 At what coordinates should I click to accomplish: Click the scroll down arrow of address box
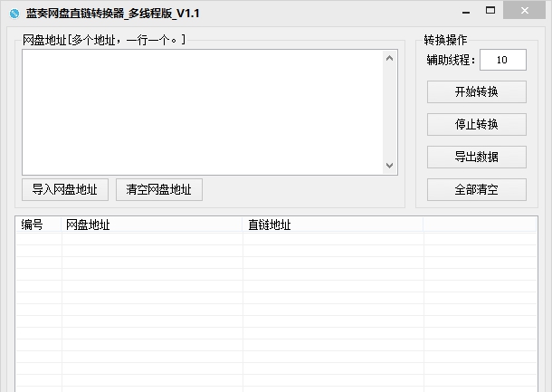click(389, 165)
